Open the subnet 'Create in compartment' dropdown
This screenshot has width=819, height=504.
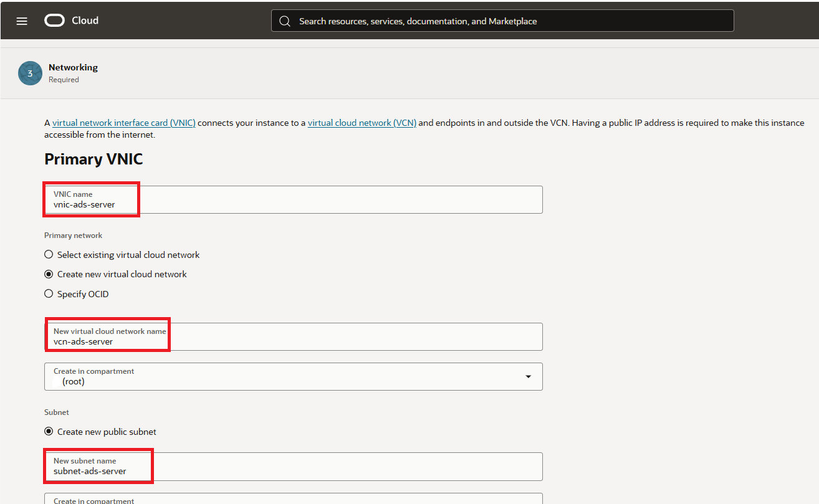[x=293, y=499]
